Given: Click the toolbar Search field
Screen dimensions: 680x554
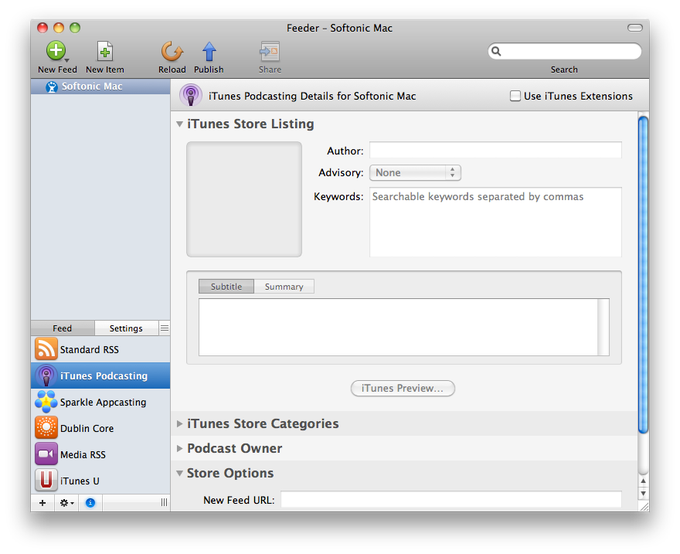Looking at the screenshot, I should pos(564,51).
